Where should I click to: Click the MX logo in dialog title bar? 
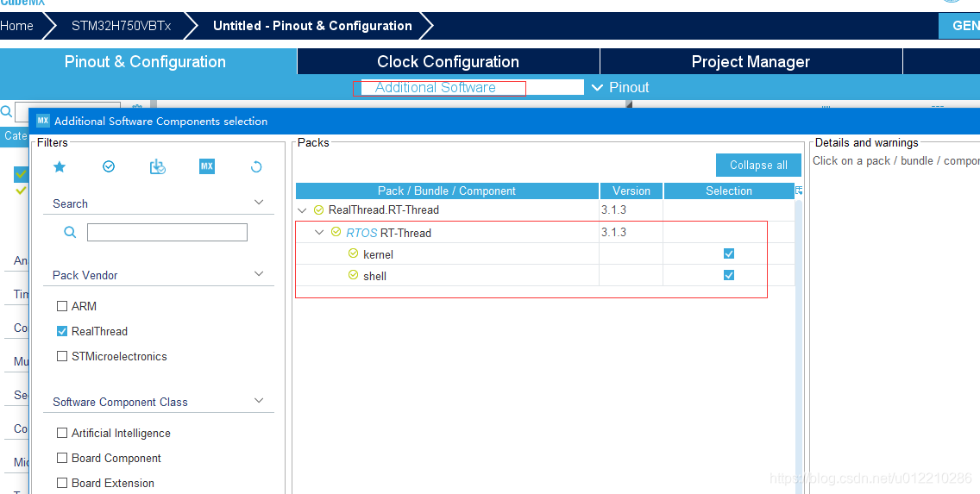point(43,122)
